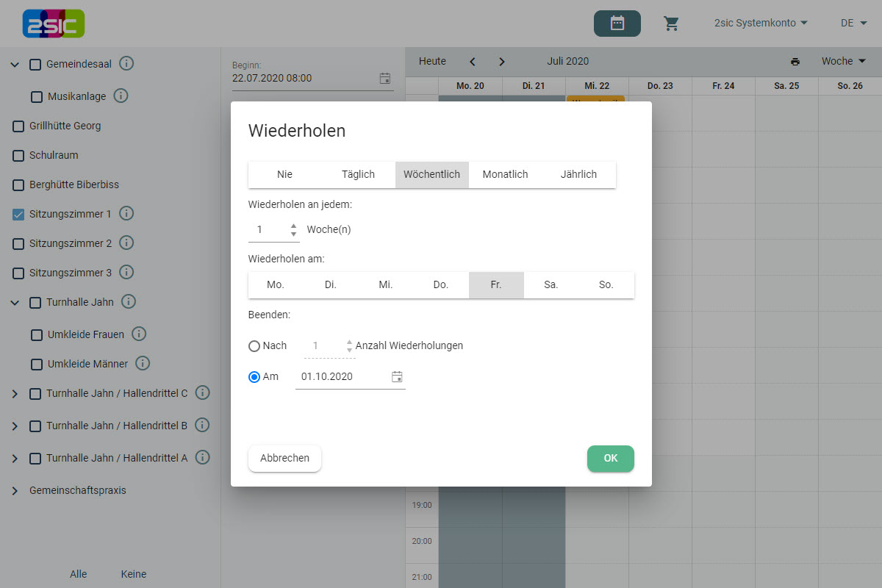Confirm with the OK button
Image resolution: width=882 pixels, height=588 pixels.
coord(610,459)
